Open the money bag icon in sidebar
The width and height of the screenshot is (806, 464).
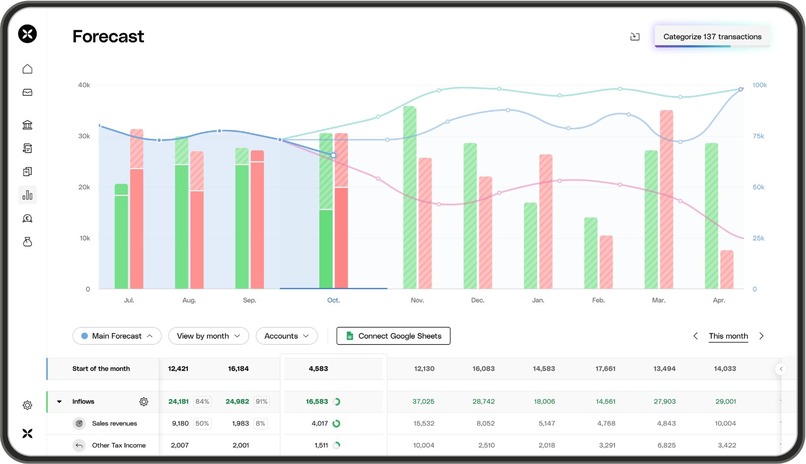27,242
